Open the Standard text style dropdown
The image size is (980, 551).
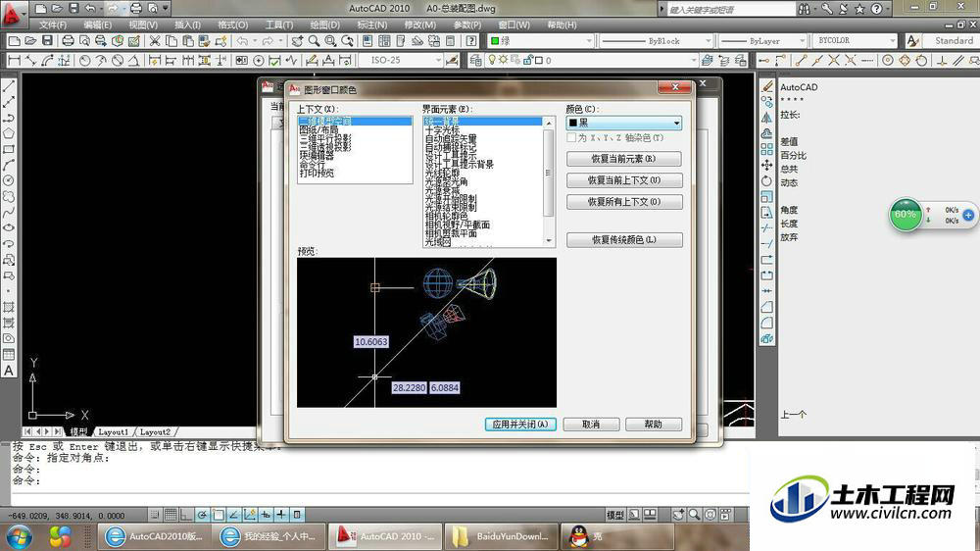point(952,40)
